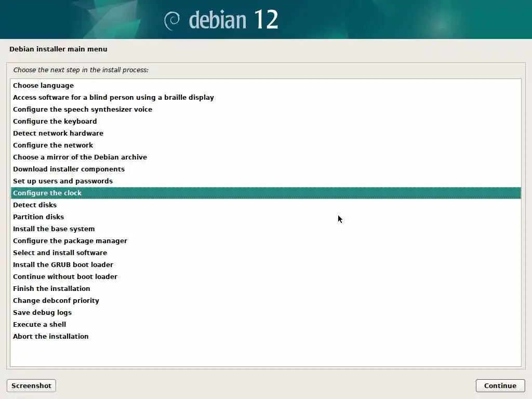Choose Partition disks step
Screen dimensions: 532x399
tap(265, 217)
